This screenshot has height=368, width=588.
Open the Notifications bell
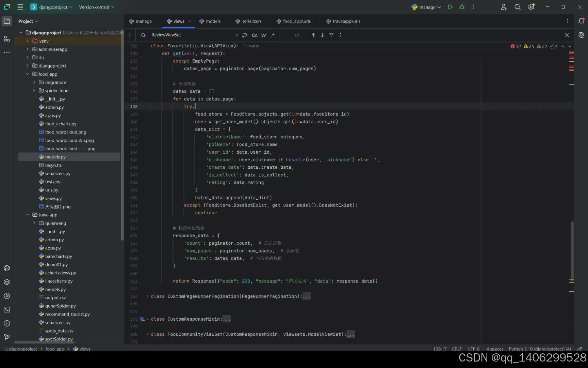pos(581,21)
